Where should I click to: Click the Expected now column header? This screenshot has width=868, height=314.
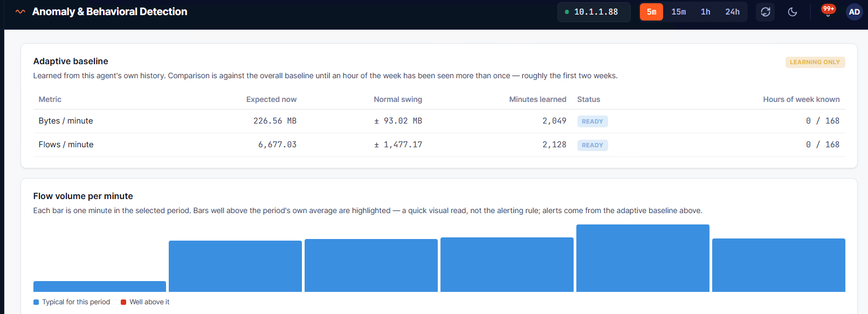click(271, 99)
